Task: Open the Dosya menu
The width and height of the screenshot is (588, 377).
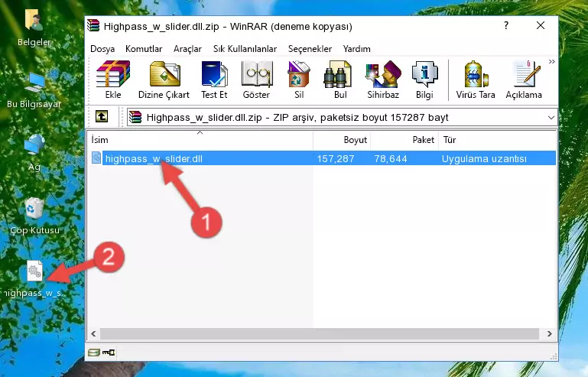Action: (x=102, y=49)
